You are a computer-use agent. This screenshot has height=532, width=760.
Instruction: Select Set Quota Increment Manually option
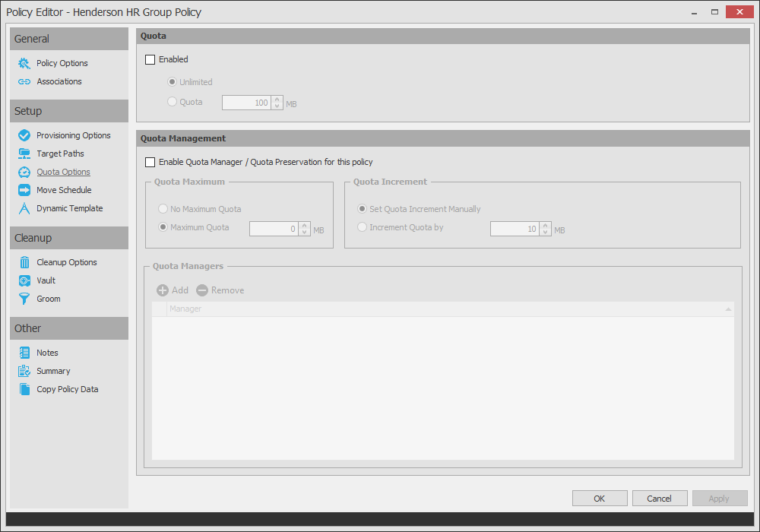tap(362, 209)
